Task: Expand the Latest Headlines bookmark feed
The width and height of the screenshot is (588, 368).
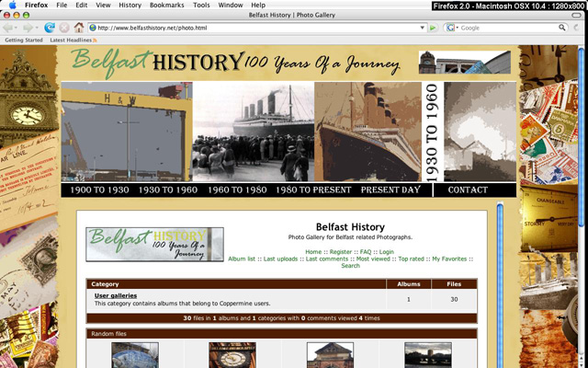Action: pyautogui.click(x=72, y=40)
